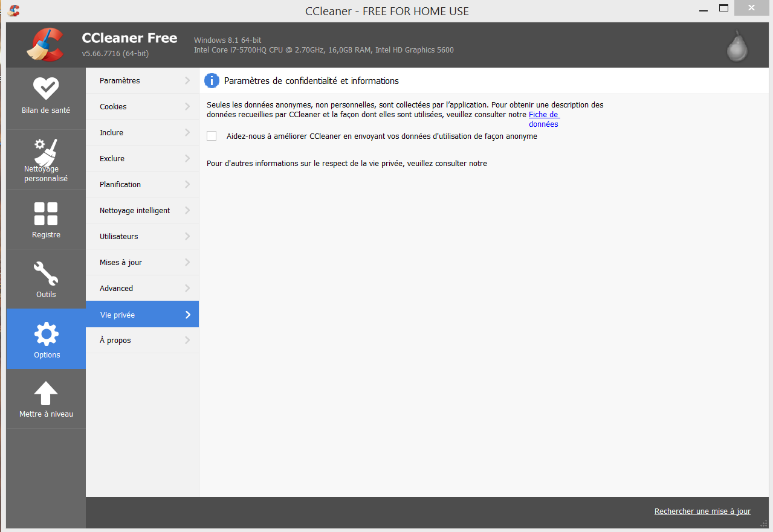
Task: Open Inclure options page
Action: [142, 132]
